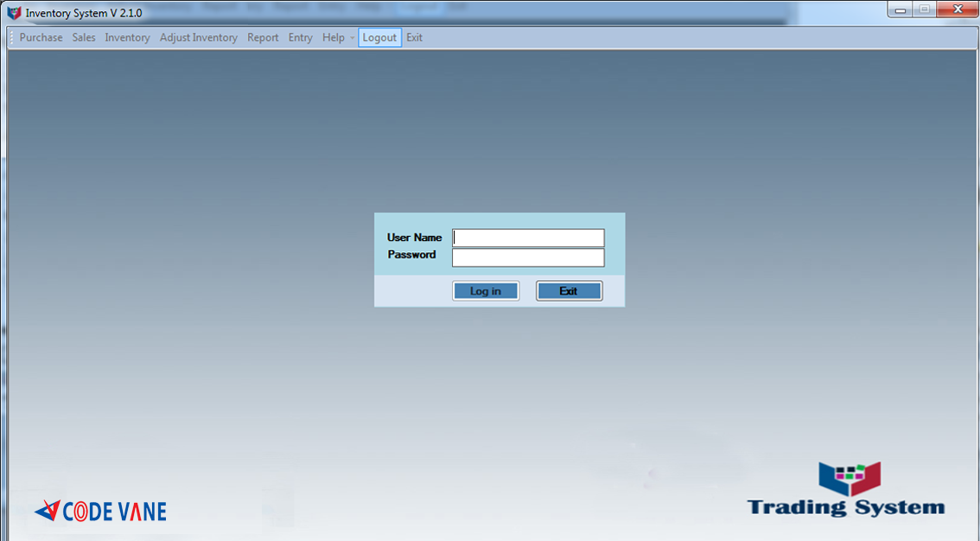Viewport: 980px width, 541px height.
Task: Expand the Help menu dropdown arrow
Action: 353,38
